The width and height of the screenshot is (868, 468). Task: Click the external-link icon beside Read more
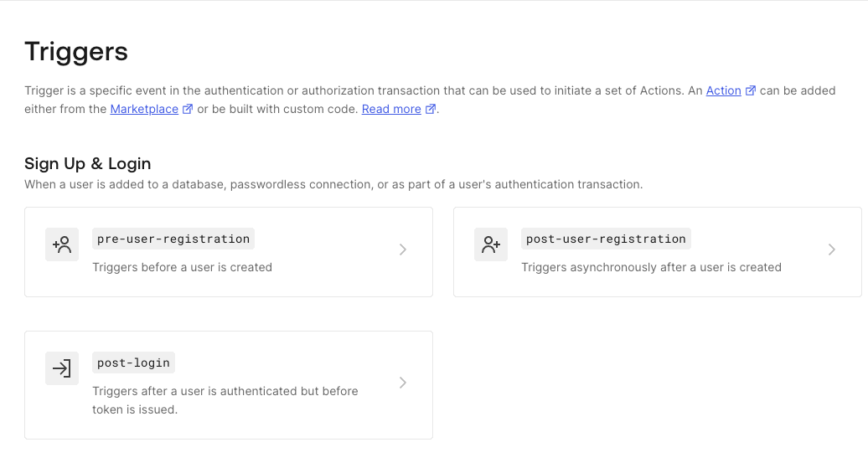[431, 109]
